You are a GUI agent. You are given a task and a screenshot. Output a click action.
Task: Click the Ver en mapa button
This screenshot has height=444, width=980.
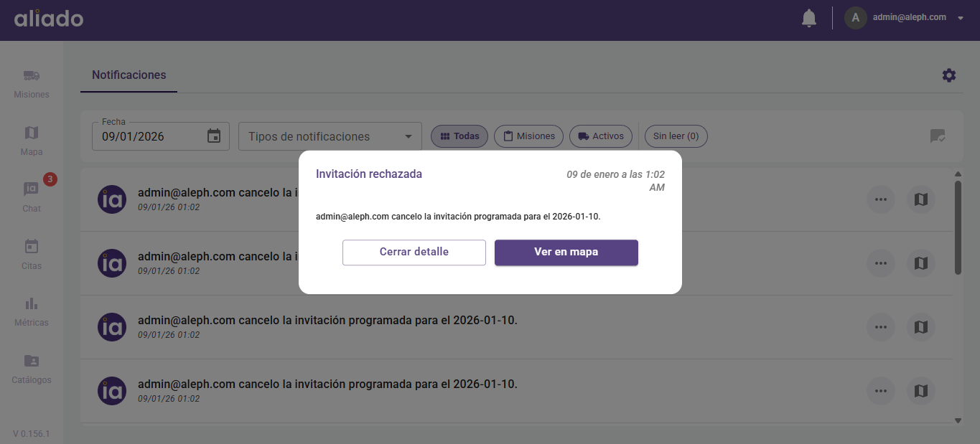point(566,252)
